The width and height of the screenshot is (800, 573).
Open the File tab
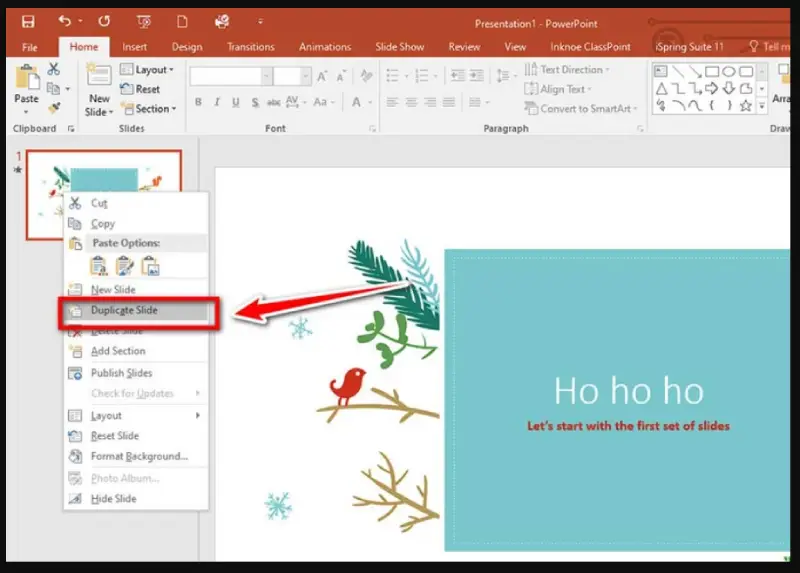pos(30,47)
